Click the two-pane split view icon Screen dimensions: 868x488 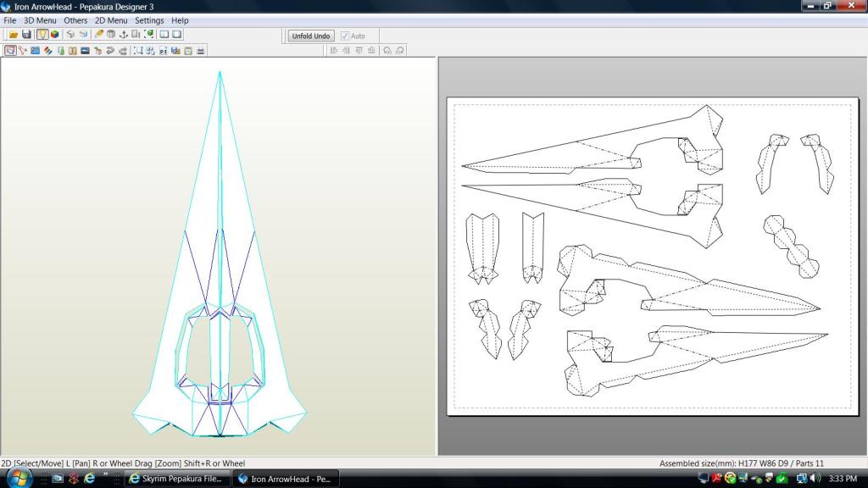coord(164,34)
